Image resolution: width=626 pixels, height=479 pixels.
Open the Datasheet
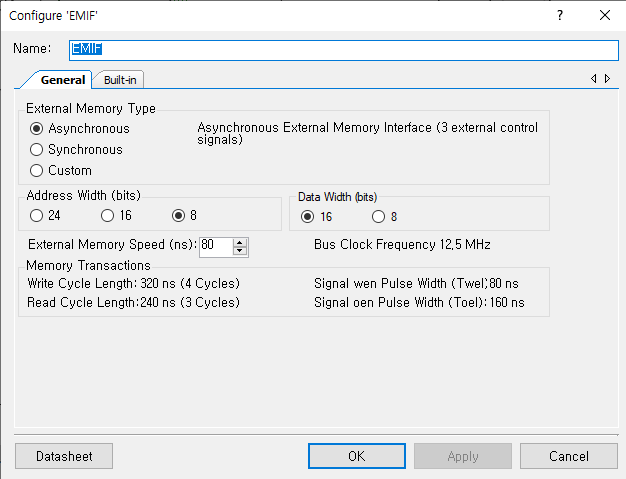64,456
